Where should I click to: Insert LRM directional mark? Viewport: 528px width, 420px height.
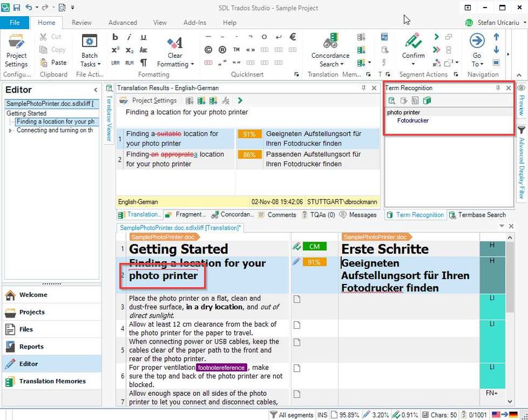pyautogui.click(x=115, y=63)
